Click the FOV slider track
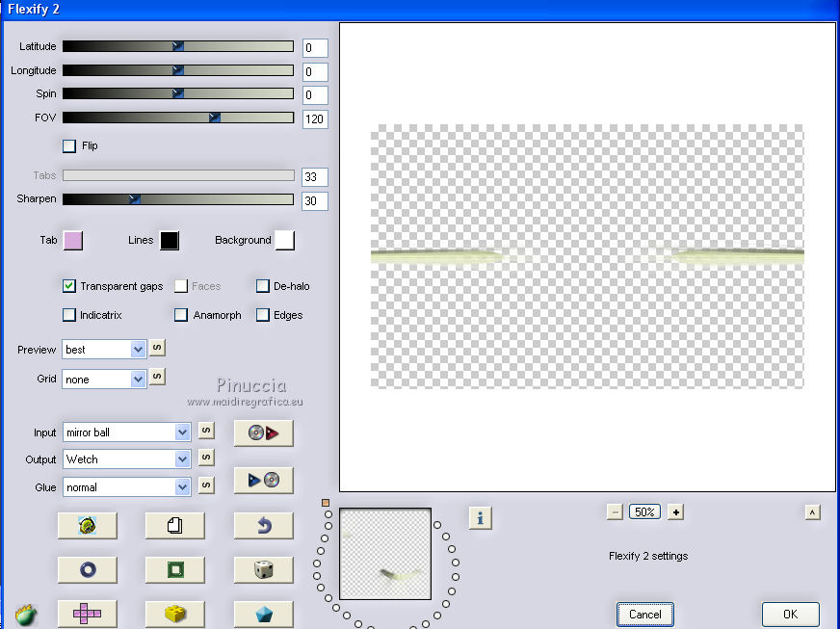 pyautogui.click(x=178, y=118)
